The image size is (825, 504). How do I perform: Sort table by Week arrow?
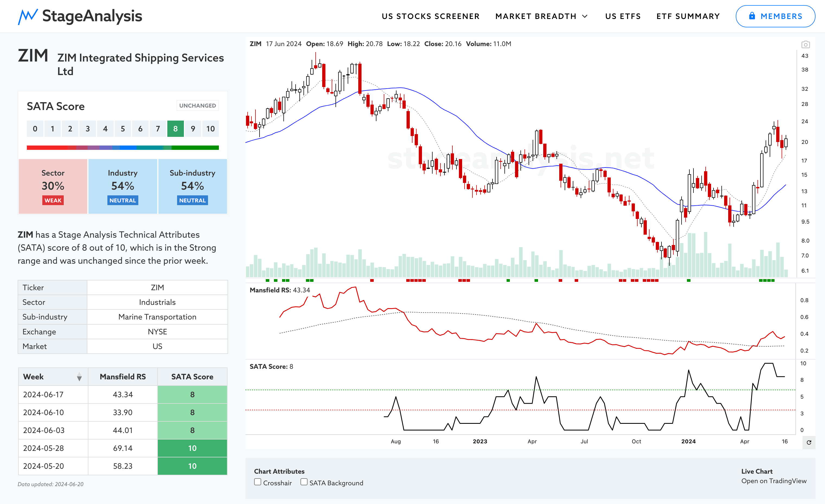tap(79, 377)
